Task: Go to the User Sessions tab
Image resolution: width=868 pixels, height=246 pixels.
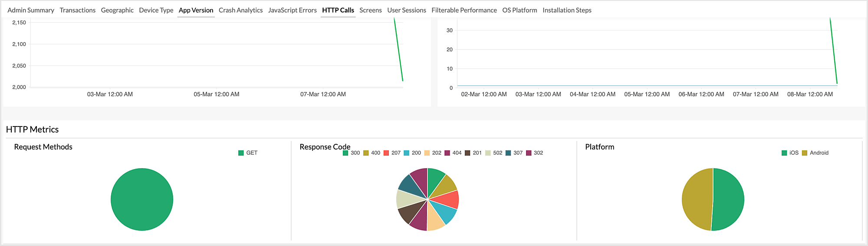Action: 406,10
